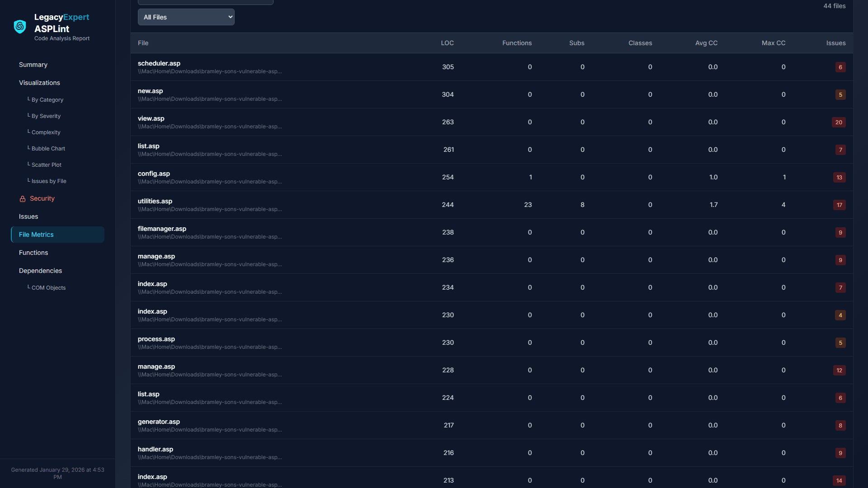Go to Functions page in sidebar
The image size is (868, 488).
(x=33, y=253)
